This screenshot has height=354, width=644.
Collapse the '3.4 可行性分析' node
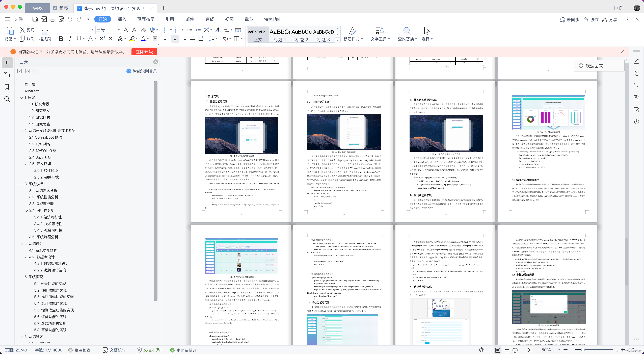(x=26, y=211)
